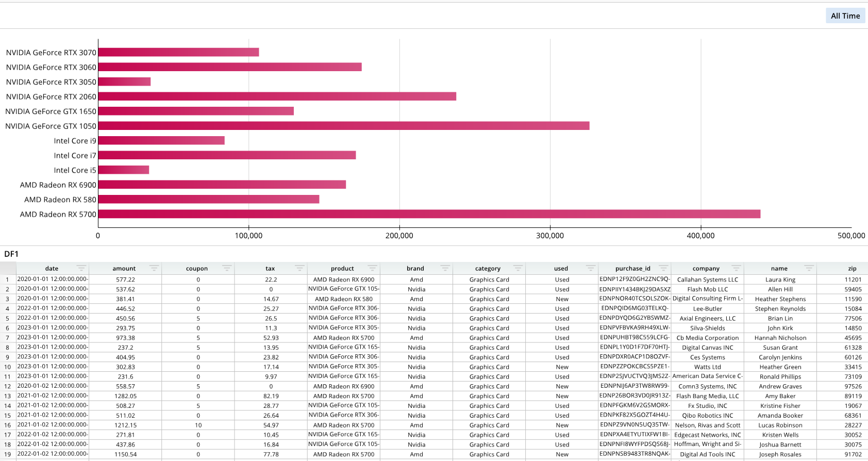868x461 pixels.
Task: Click the Flash Mob LLC company cell
Action: click(707, 289)
